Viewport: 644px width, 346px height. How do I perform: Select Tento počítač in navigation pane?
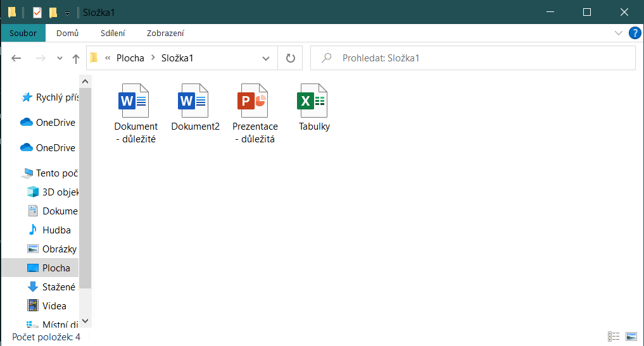(x=49, y=173)
